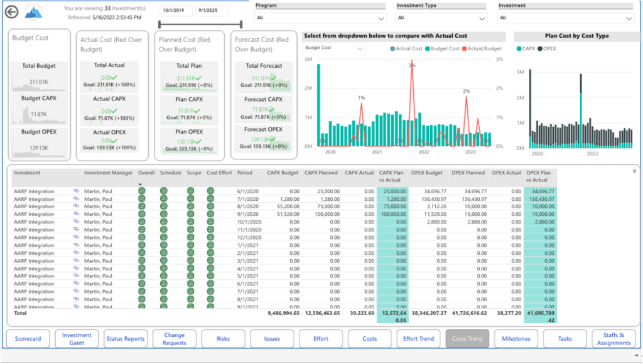Open link icon for AARP Integration 6/1/2020 row
The height and width of the screenshot is (364, 643).
pos(76,191)
